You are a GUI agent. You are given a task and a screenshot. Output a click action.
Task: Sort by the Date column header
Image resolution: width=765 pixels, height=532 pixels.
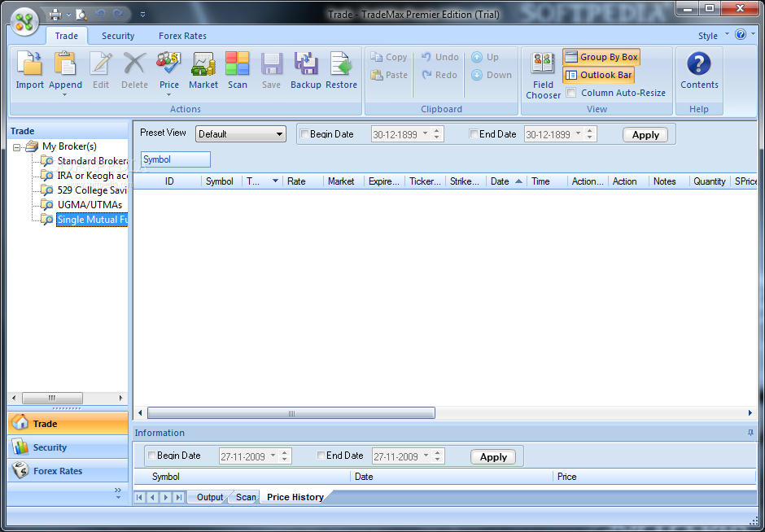click(x=506, y=181)
